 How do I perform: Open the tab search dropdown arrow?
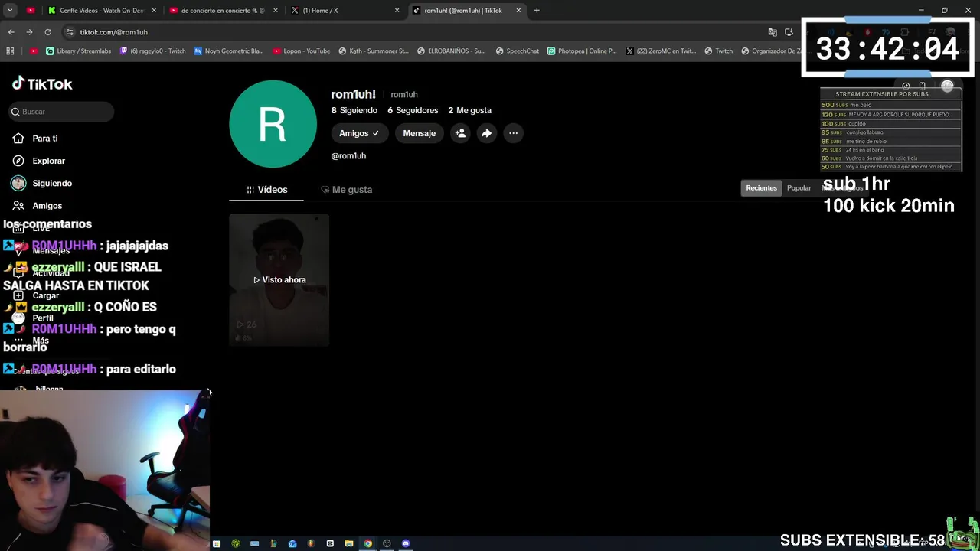point(10,11)
